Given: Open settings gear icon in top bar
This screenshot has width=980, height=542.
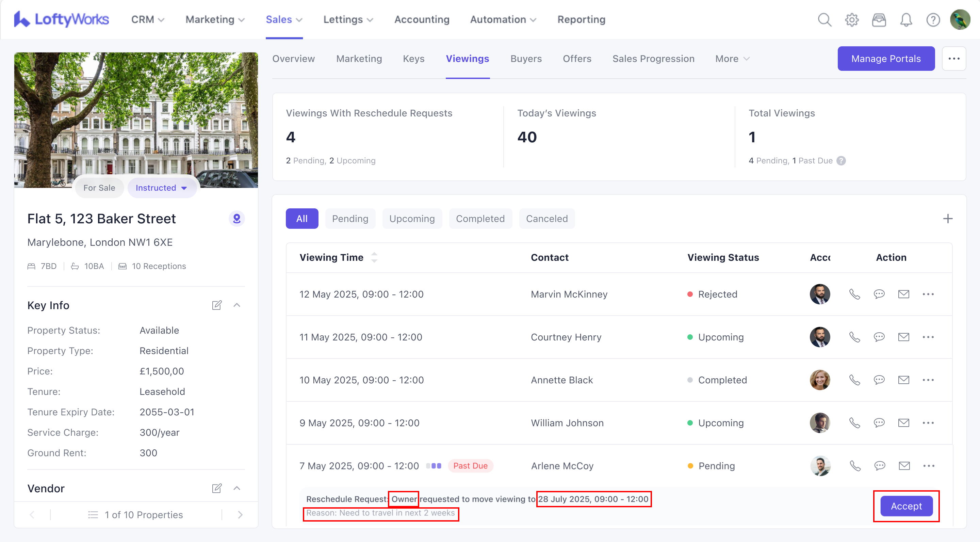Looking at the screenshot, I should tap(852, 20).
